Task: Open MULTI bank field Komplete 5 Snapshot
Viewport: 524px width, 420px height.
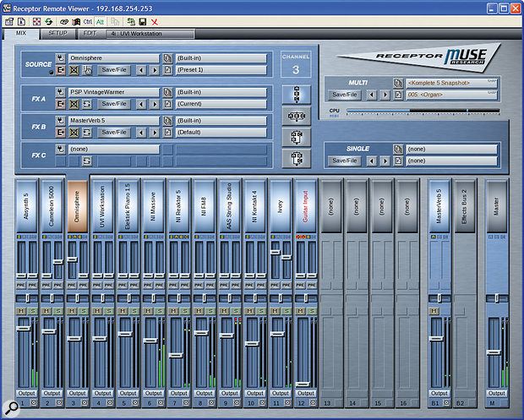Action: pos(452,83)
